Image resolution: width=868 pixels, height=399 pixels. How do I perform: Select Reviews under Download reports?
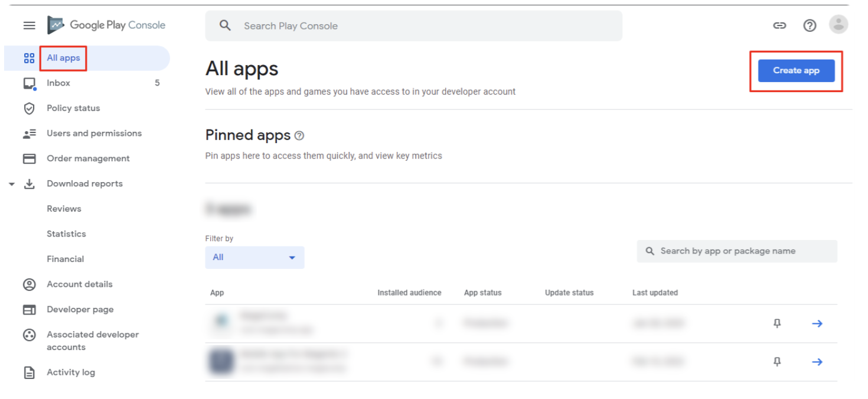click(64, 208)
